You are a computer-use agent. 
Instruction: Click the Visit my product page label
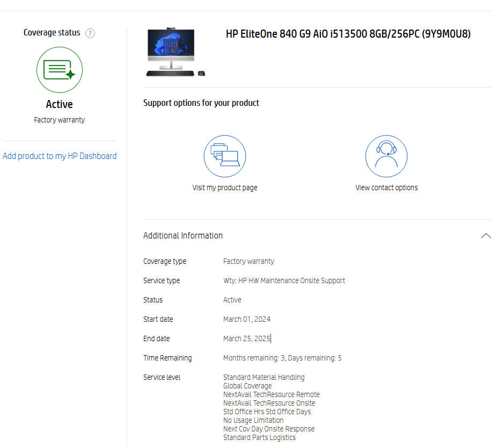click(x=225, y=188)
